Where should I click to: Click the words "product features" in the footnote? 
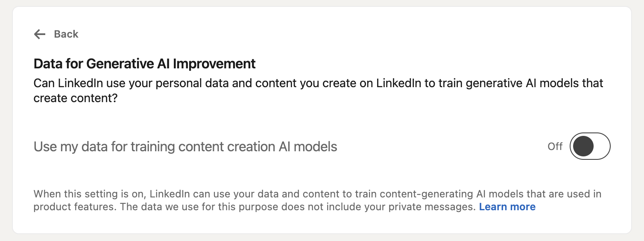[x=74, y=207]
